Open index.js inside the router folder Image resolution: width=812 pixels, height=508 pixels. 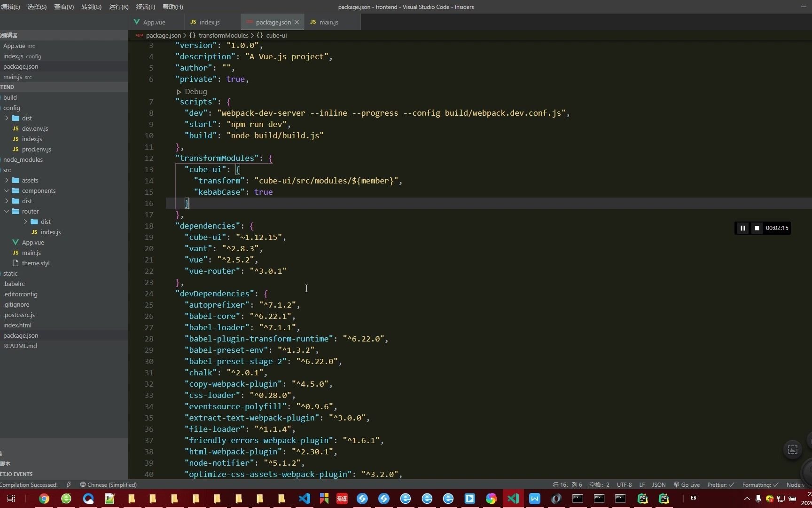point(50,232)
